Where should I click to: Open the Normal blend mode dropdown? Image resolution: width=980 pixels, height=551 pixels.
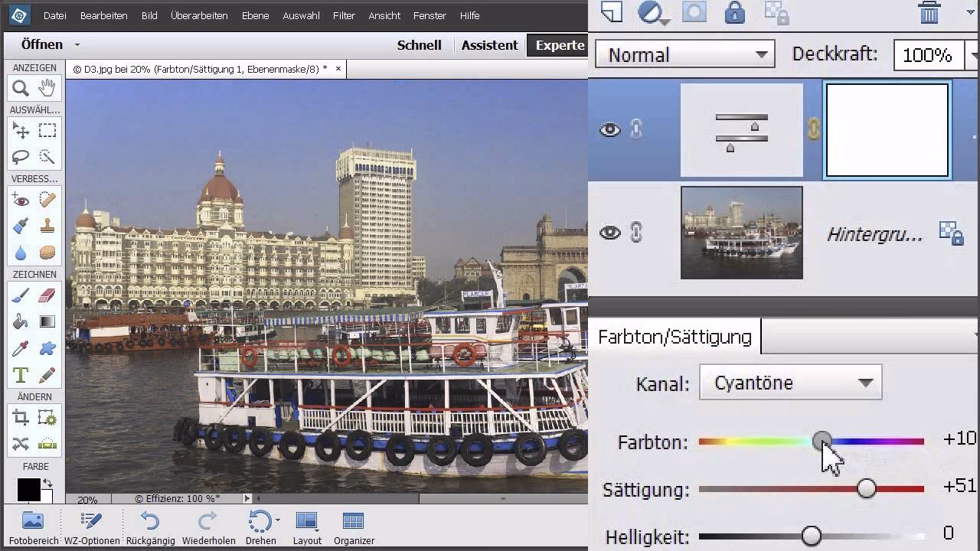tap(684, 54)
